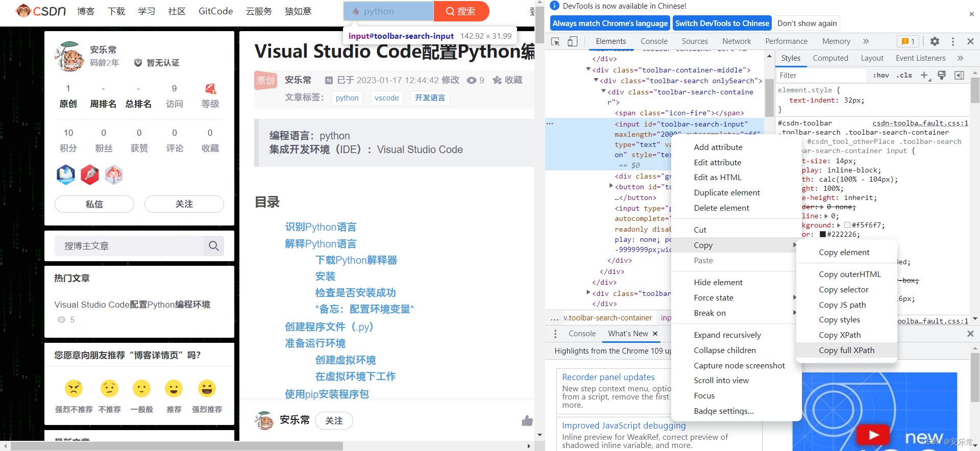Open the Console tab in DevTools top bar
The width and height of the screenshot is (980, 451).
654,41
